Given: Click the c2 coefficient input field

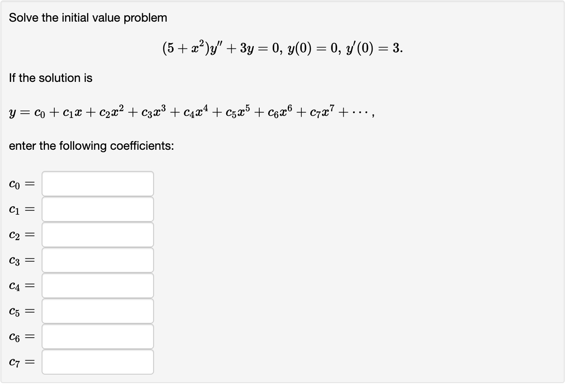Looking at the screenshot, I should point(97,234).
